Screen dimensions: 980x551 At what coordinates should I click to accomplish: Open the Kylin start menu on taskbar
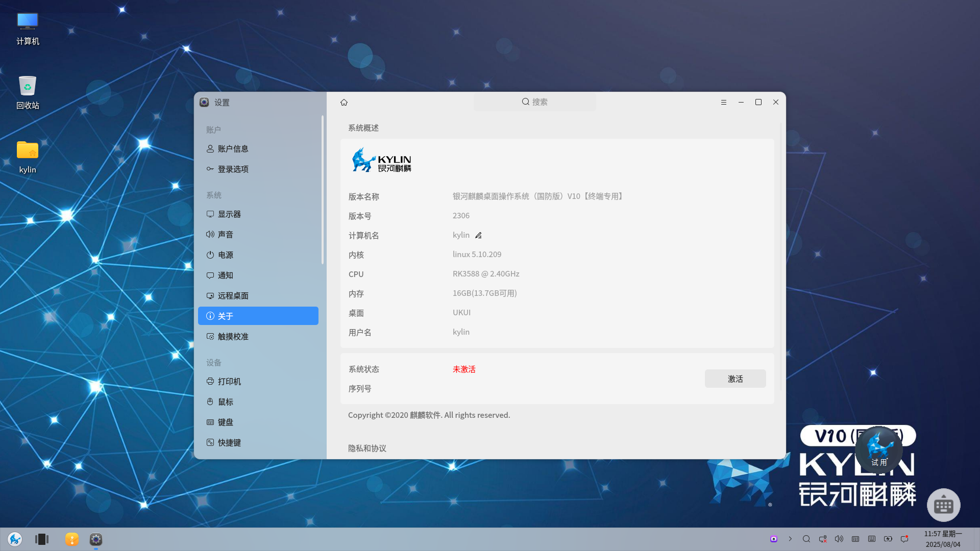click(15, 539)
